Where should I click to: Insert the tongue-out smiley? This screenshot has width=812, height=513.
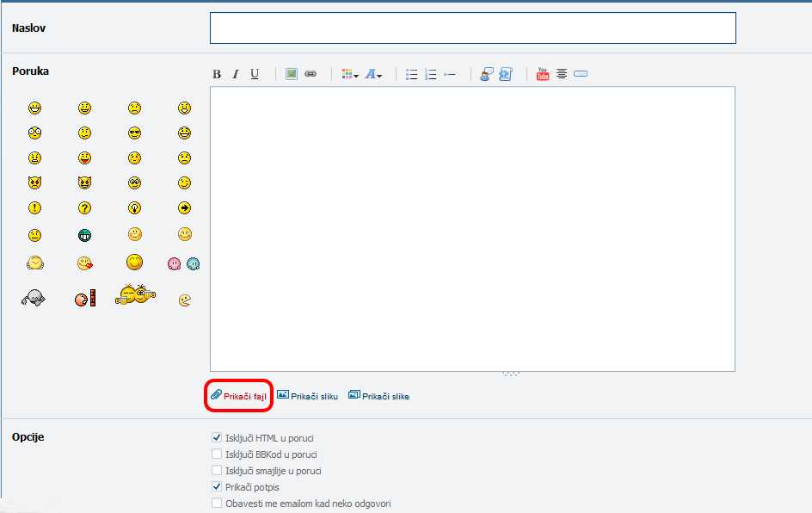pos(84,158)
